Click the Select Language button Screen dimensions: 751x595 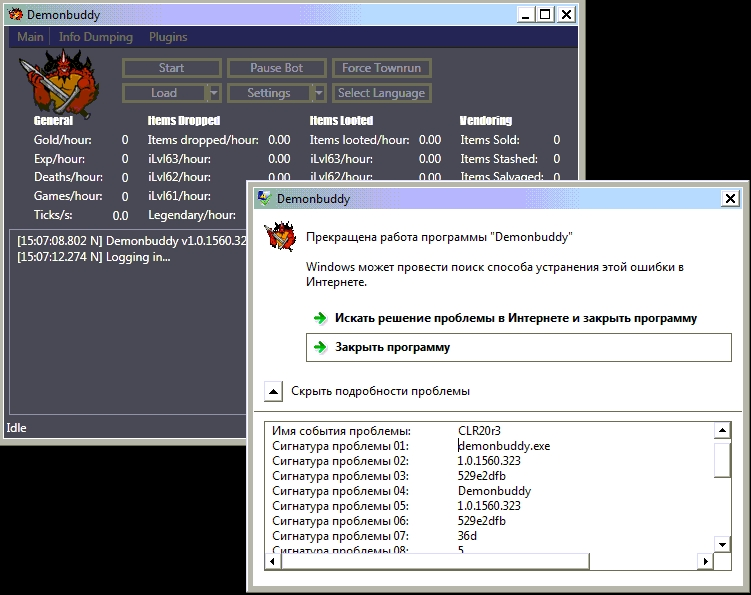point(381,93)
